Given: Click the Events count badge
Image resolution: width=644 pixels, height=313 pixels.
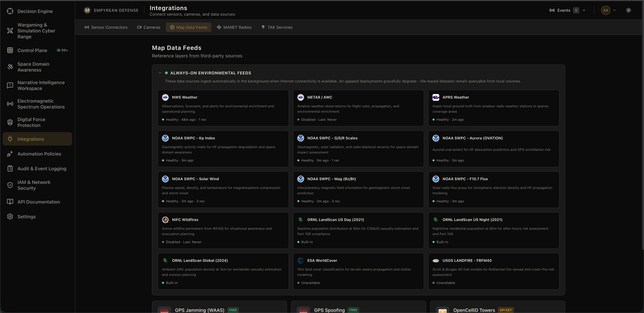Looking at the screenshot, I should [576, 10].
